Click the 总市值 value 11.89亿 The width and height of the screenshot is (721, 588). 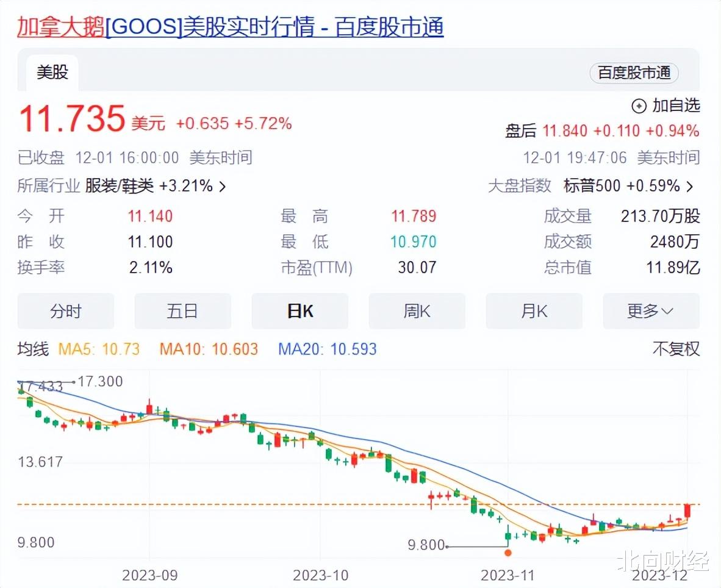click(673, 268)
